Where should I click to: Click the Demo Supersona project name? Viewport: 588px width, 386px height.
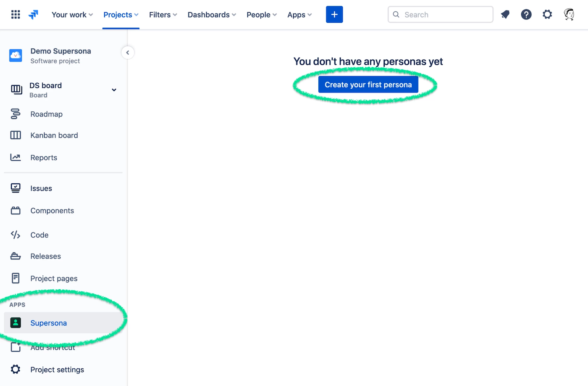(x=61, y=51)
